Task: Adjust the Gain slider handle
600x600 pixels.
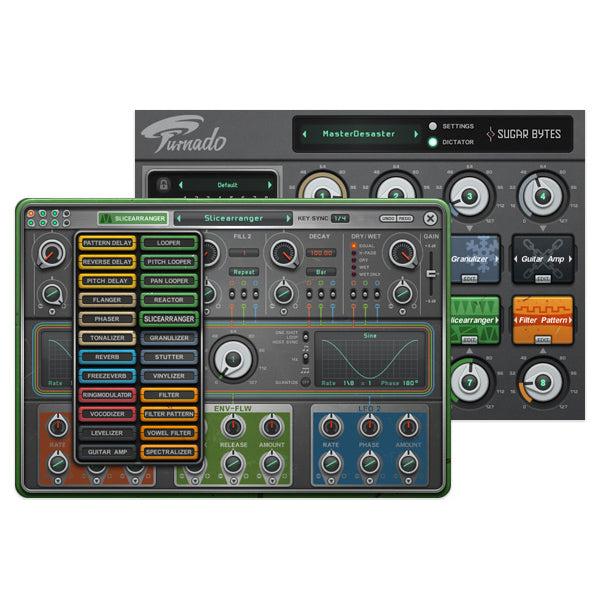Action: click(x=432, y=271)
